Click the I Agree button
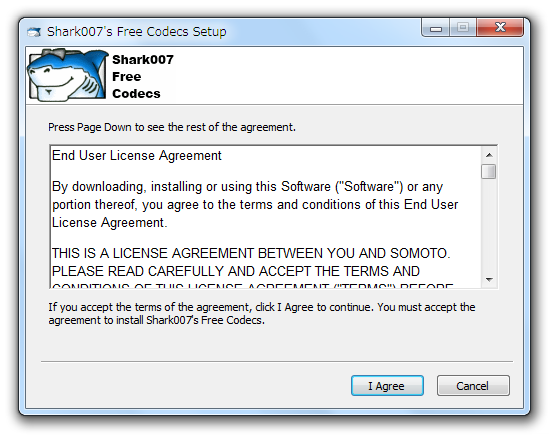552x437 pixels. pos(387,386)
